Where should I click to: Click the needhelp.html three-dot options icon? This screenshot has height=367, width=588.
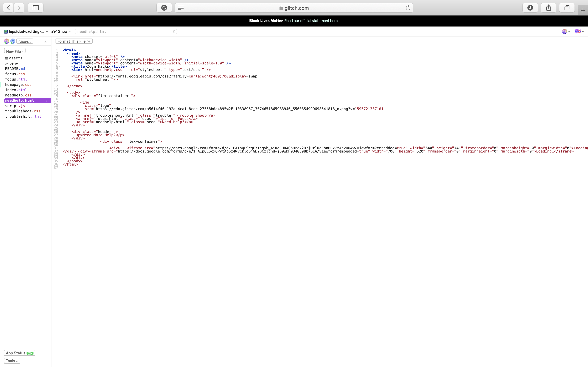point(47,101)
